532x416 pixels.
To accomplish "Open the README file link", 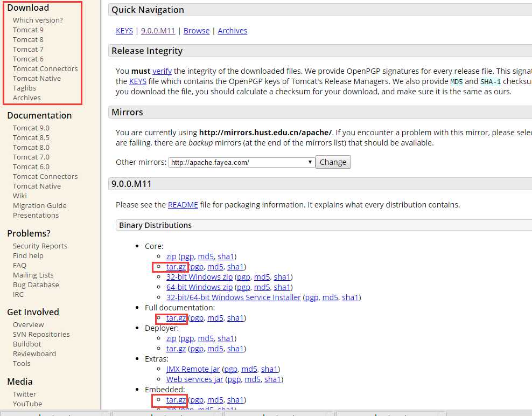I will pos(183,205).
